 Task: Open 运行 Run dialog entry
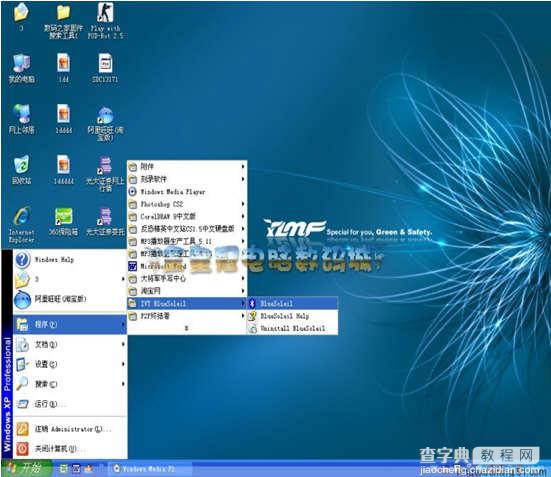pos(70,404)
